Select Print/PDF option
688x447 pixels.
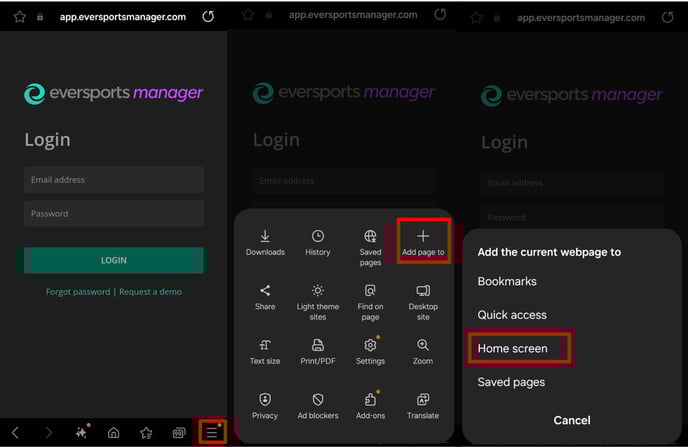(318, 351)
